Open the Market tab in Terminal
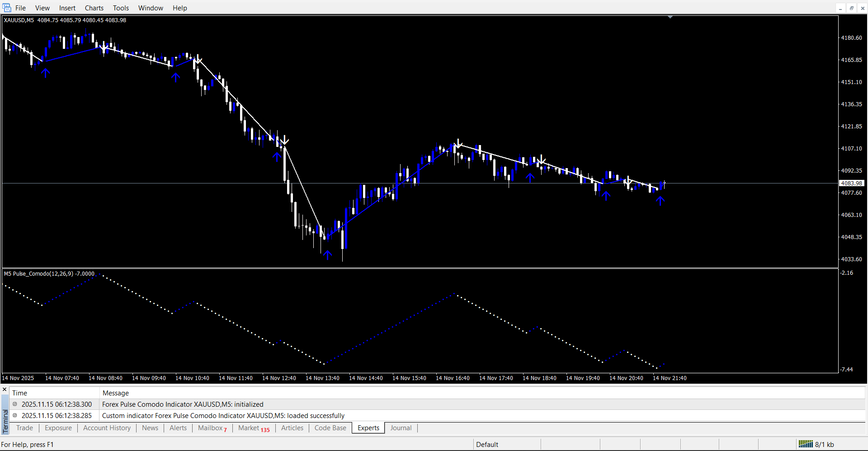The width and height of the screenshot is (868, 451). tap(249, 428)
